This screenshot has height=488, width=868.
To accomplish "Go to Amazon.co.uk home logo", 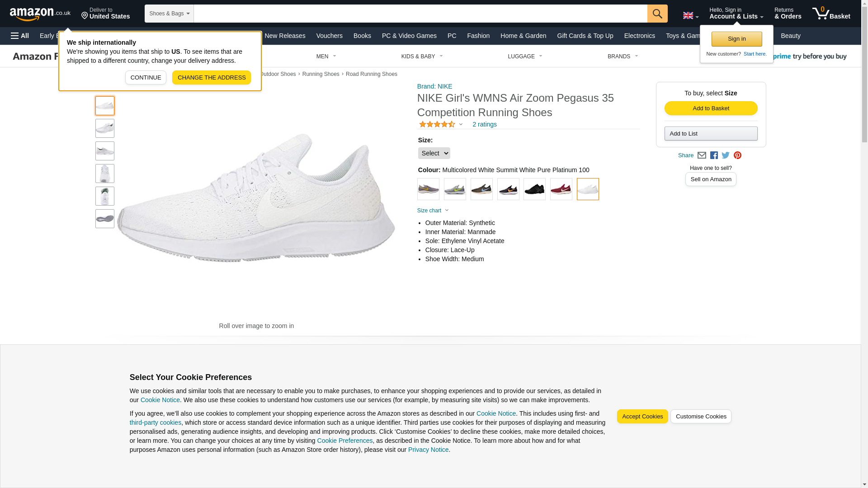I will 40,14.
